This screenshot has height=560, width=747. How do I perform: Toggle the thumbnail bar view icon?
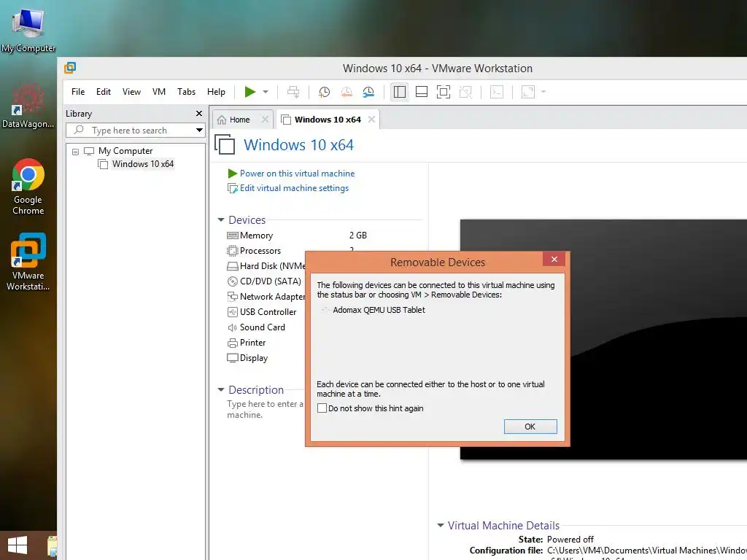pyautogui.click(x=422, y=92)
